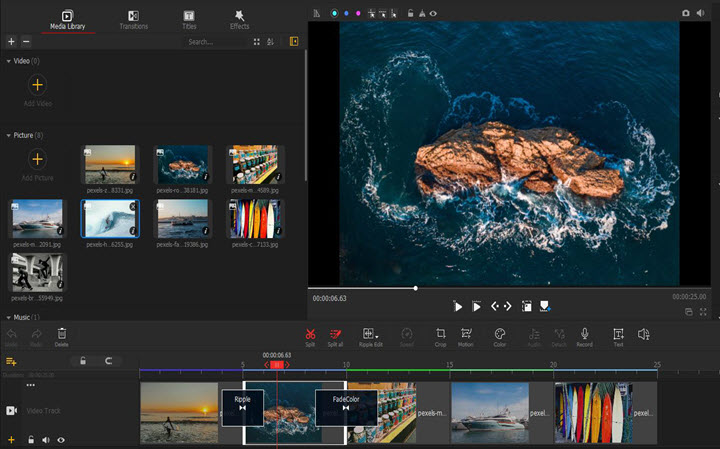Mute the video track audio
The image size is (720, 449).
click(x=46, y=439)
